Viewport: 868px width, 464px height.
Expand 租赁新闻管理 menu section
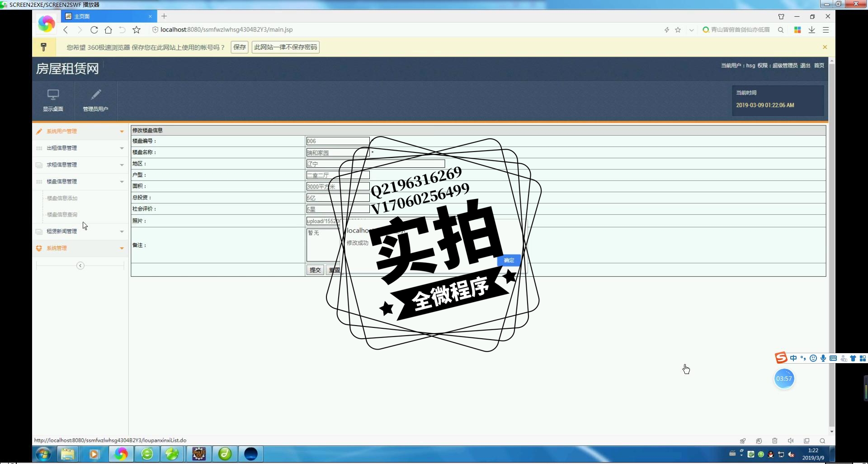coord(80,231)
